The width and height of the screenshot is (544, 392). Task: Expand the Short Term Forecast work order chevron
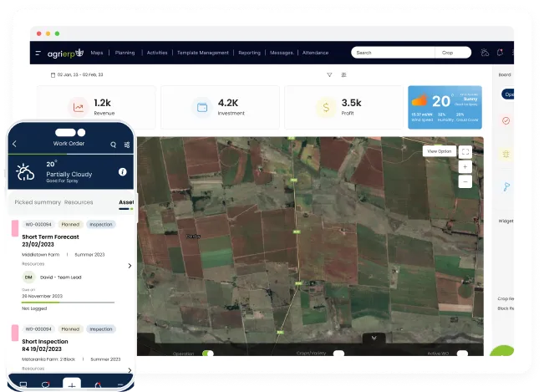130,266
